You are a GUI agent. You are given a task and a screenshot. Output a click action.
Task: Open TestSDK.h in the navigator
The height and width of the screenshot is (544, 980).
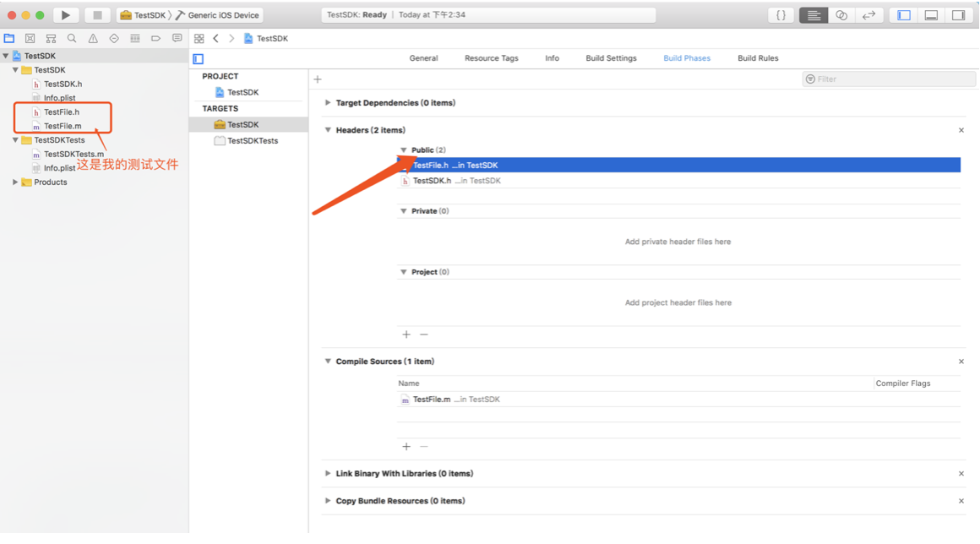click(63, 84)
